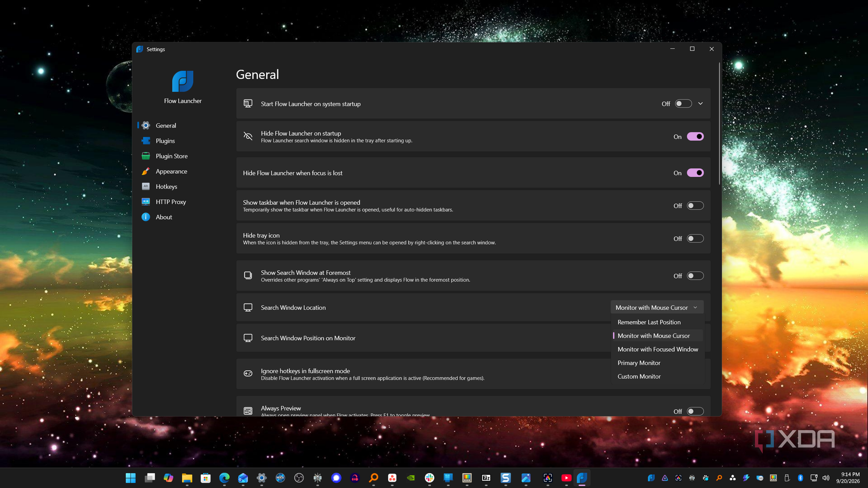
Task: Click the Safely Remove Hardware USB tray icon
Action: (x=787, y=477)
